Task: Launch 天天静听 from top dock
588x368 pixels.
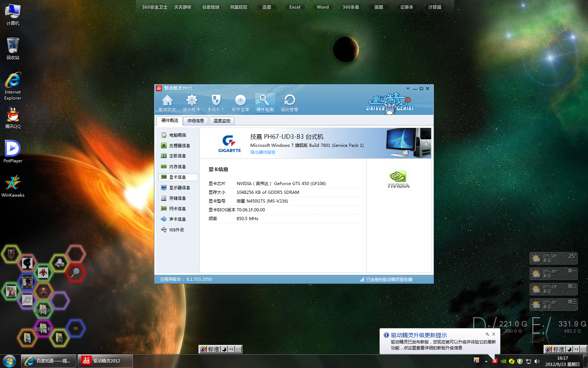Action: [x=183, y=7]
